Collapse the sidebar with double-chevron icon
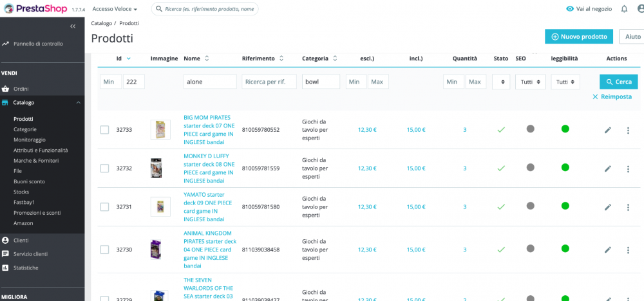 [73, 26]
